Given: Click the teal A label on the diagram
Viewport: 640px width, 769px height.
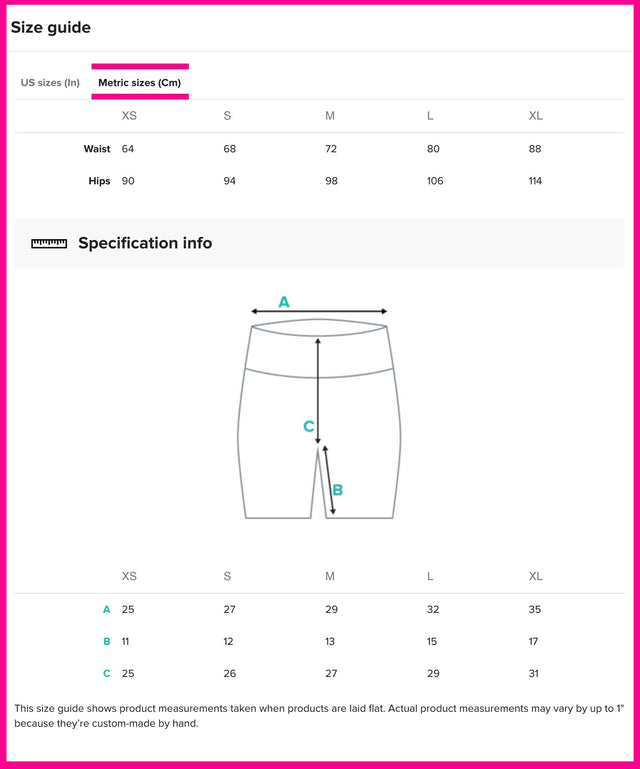Looking at the screenshot, I should (284, 301).
